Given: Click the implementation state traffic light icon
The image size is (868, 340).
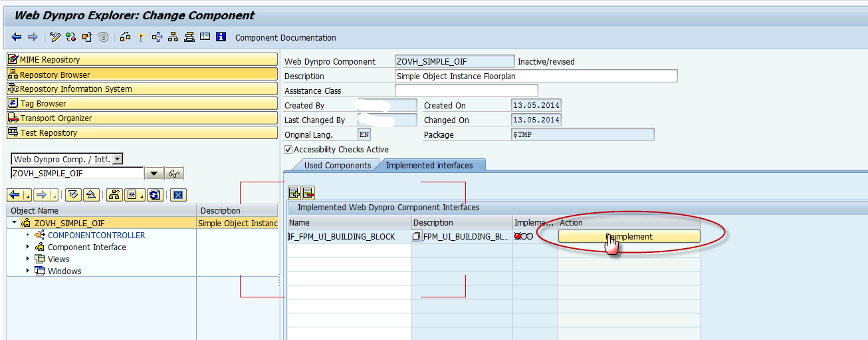Looking at the screenshot, I should (x=524, y=236).
